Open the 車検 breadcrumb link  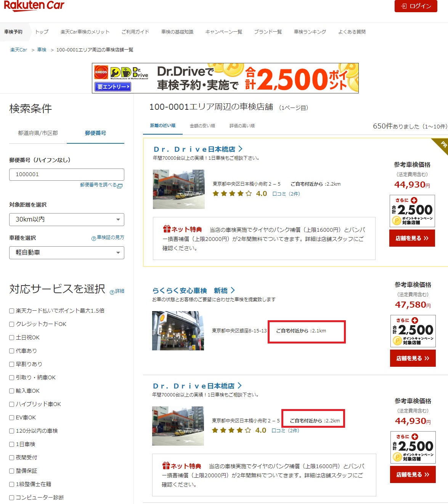coord(42,50)
